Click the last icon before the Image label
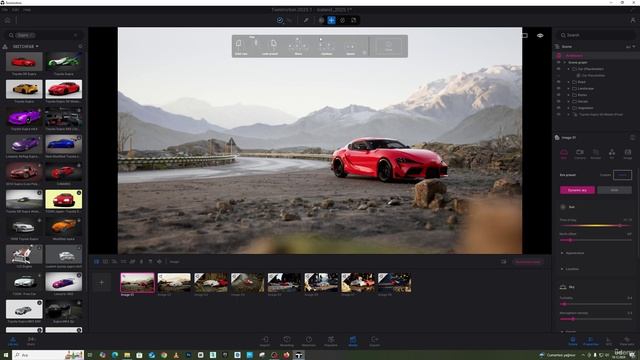 pos(159,262)
